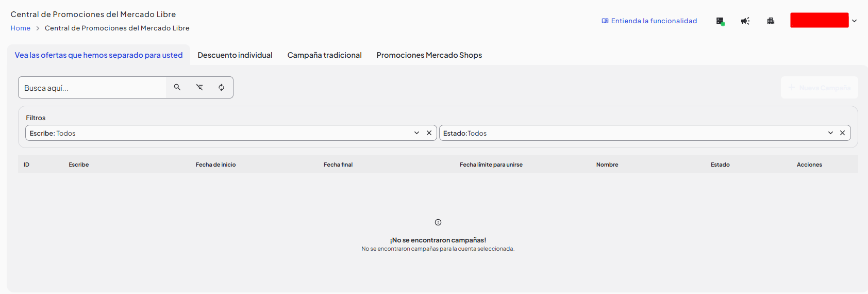Refresh the campaign list
The image size is (868, 294).
coord(221,87)
